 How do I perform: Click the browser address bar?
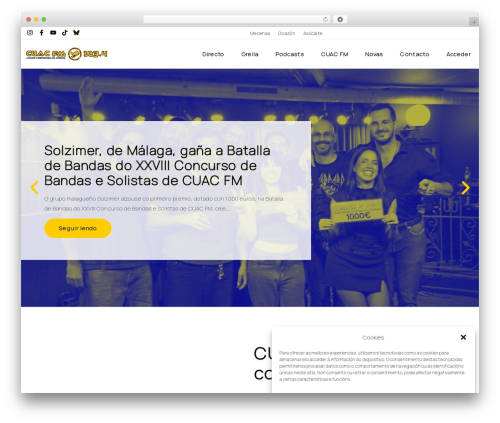[237, 20]
